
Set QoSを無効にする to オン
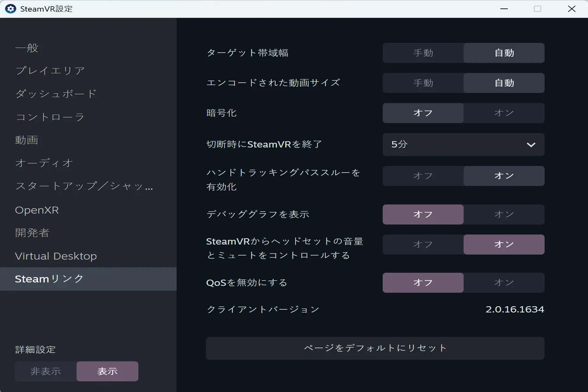click(x=504, y=283)
